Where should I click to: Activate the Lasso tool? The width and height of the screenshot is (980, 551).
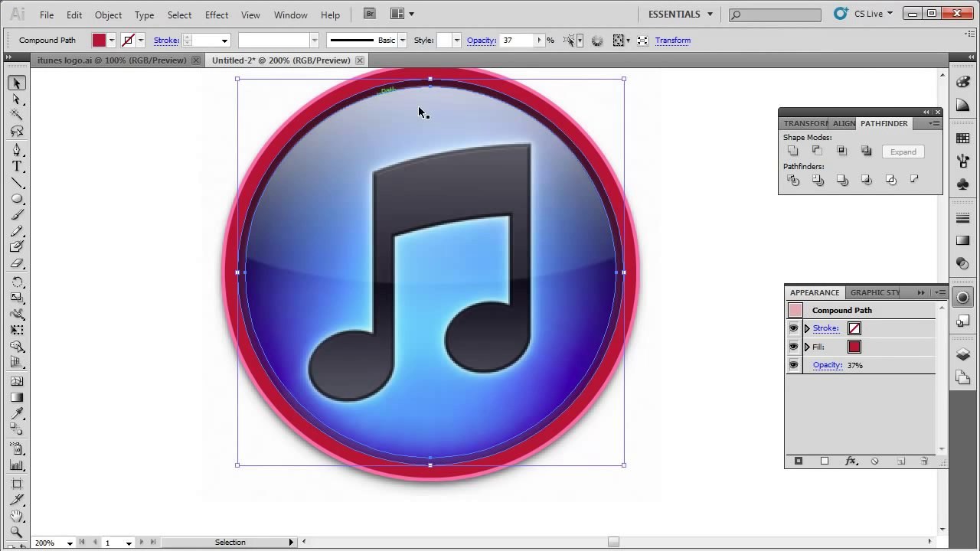pos(17,131)
